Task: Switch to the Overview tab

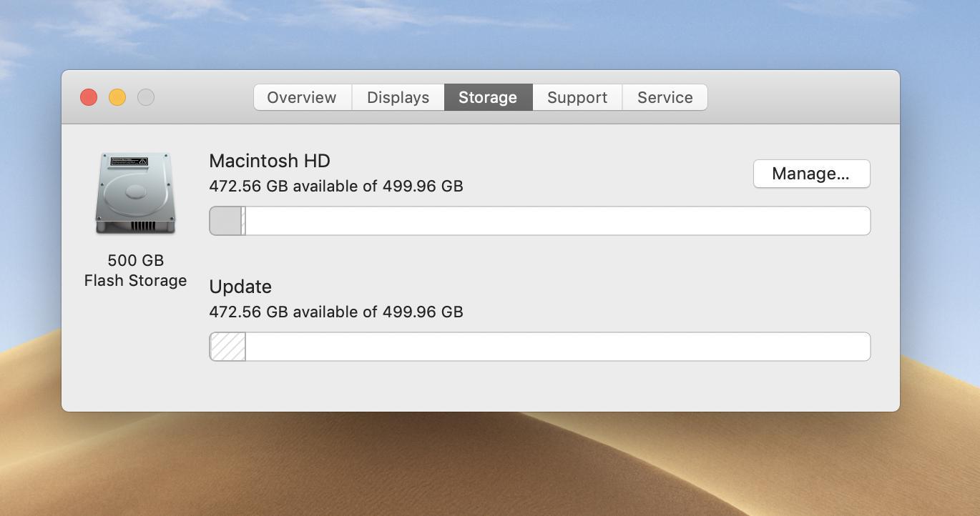Action: point(302,97)
